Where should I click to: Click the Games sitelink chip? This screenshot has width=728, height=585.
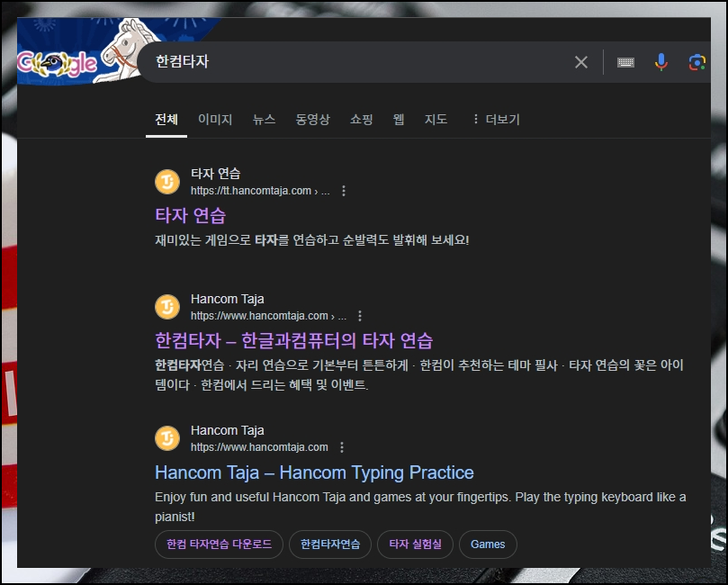pyautogui.click(x=488, y=544)
